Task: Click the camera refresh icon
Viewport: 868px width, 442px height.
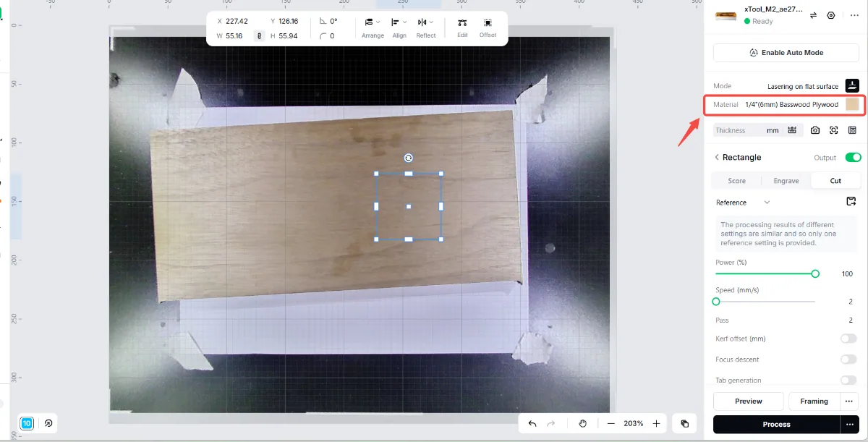Action: (815, 130)
